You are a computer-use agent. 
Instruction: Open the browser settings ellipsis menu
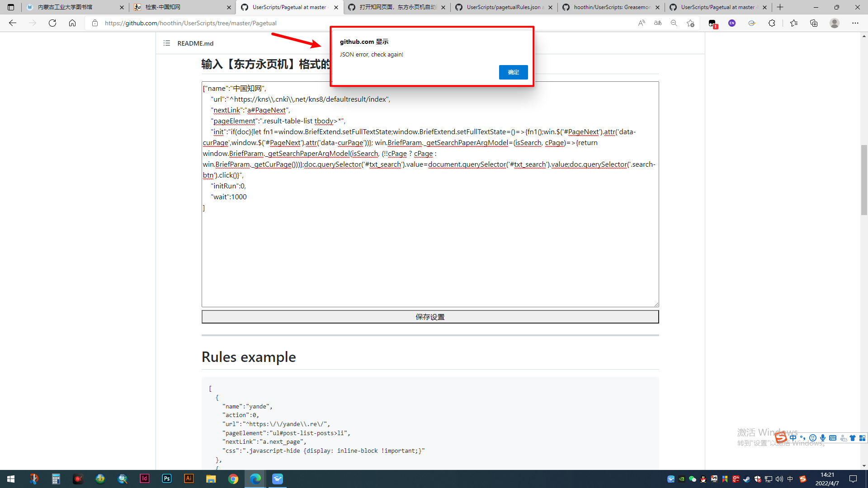point(855,23)
